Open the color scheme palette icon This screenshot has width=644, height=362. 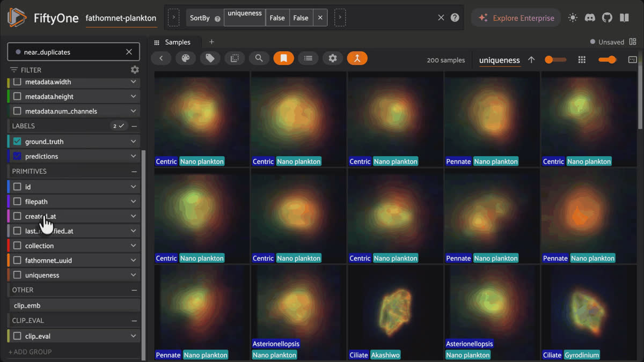click(186, 58)
